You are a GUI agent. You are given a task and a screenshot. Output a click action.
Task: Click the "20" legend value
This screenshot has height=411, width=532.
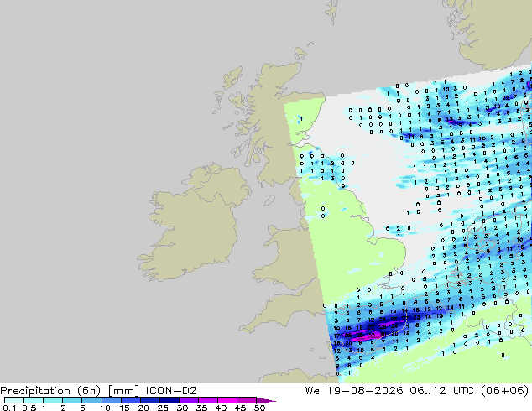click(143, 408)
